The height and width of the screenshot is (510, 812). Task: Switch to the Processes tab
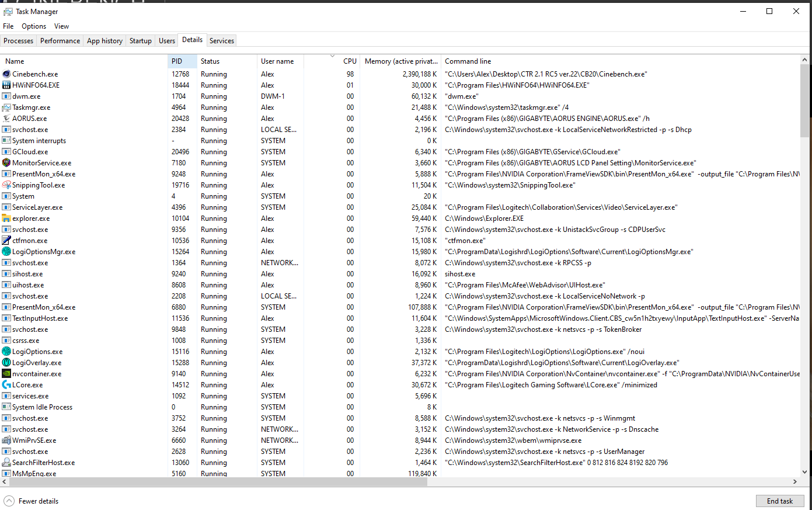pyautogui.click(x=19, y=41)
